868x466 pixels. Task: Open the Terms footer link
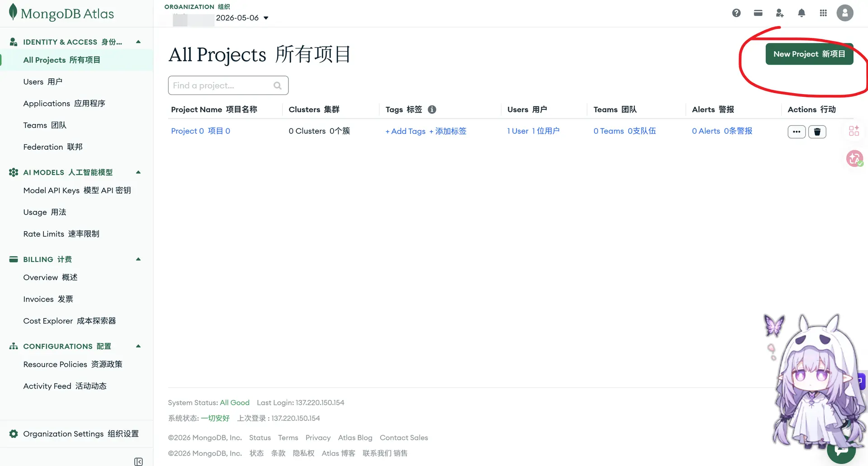click(288, 438)
